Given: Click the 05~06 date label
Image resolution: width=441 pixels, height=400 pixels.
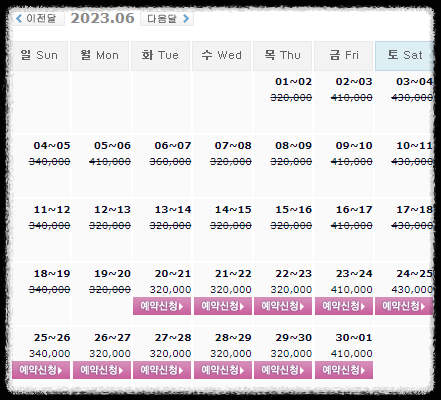Looking at the screenshot, I should 112,146.
